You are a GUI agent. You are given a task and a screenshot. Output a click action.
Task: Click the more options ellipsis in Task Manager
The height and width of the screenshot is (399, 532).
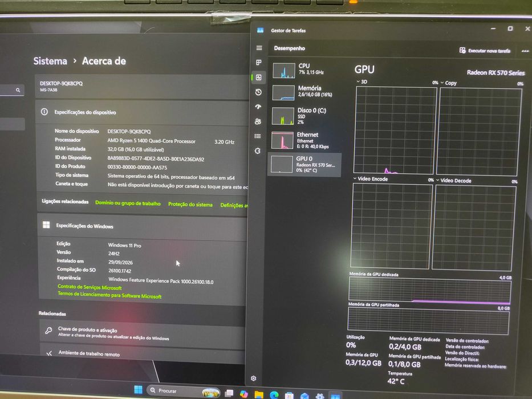pos(525,51)
